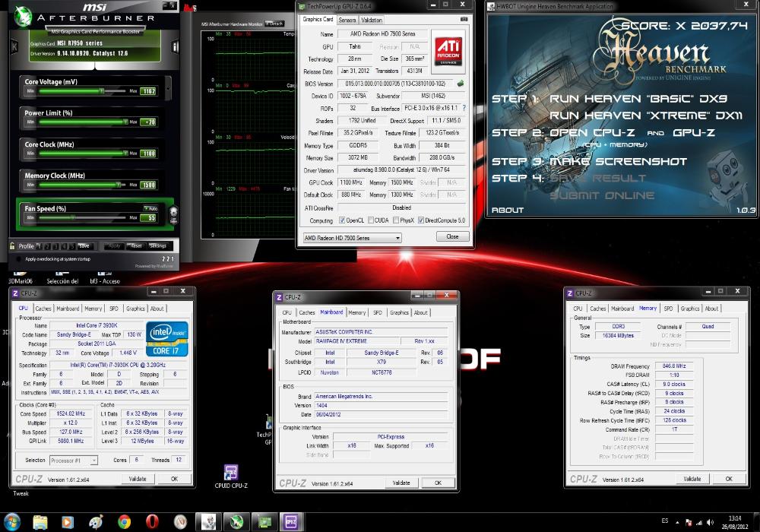The width and height of the screenshot is (760, 532).
Task: Switch to the Validation tab in GPU-Z
Action: pos(372,20)
